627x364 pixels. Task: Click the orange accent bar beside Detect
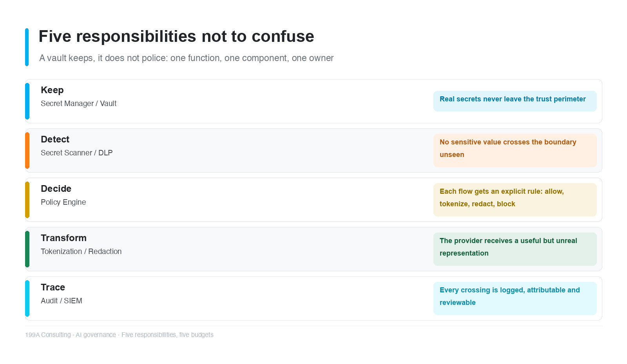click(x=27, y=150)
